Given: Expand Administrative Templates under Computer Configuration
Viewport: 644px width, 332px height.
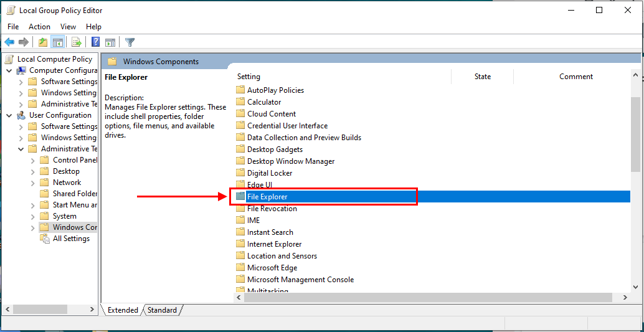Looking at the screenshot, I should [21, 105].
